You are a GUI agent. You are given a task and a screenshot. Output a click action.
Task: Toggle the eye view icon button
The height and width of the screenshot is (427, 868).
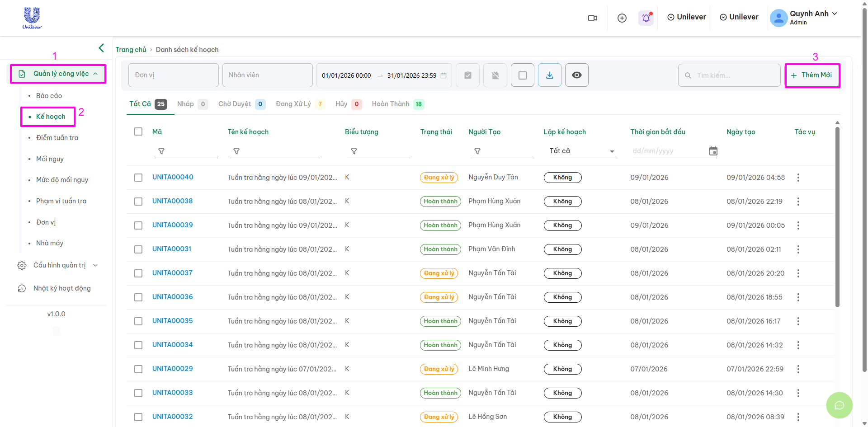pyautogui.click(x=577, y=75)
